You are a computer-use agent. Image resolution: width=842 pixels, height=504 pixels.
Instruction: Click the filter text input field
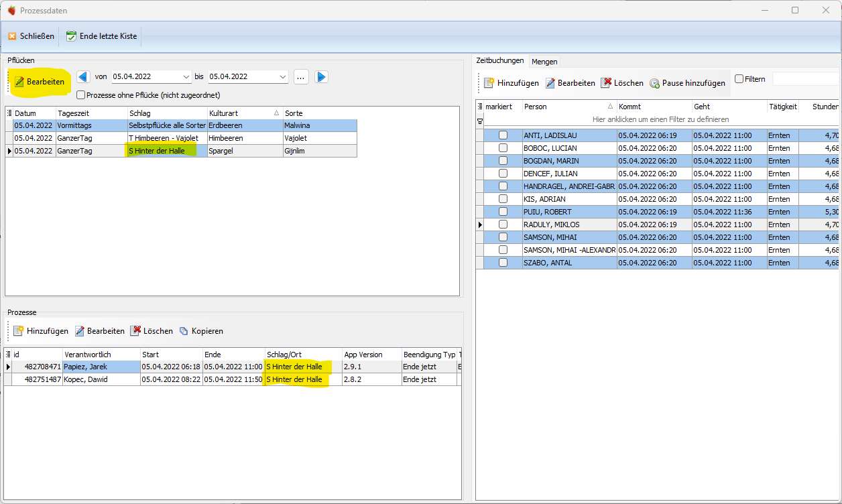click(806, 79)
